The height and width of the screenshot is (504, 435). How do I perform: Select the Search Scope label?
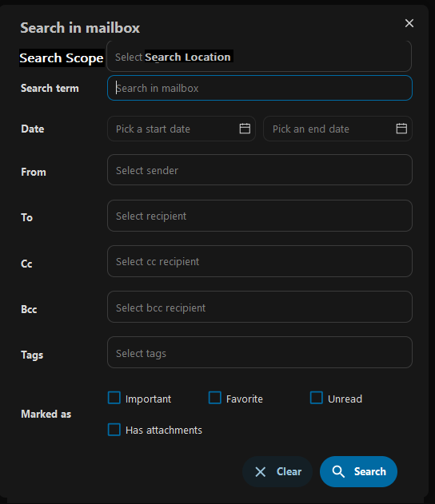point(62,58)
